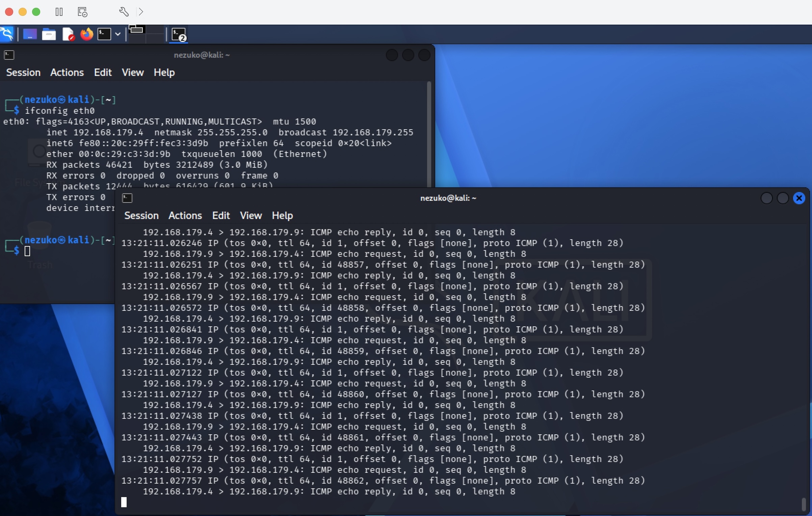Image resolution: width=812 pixels, height=516 pixels.
Task: Open the text editor taskbar icon
Action: pyautogui.click(x=68, y=34)
